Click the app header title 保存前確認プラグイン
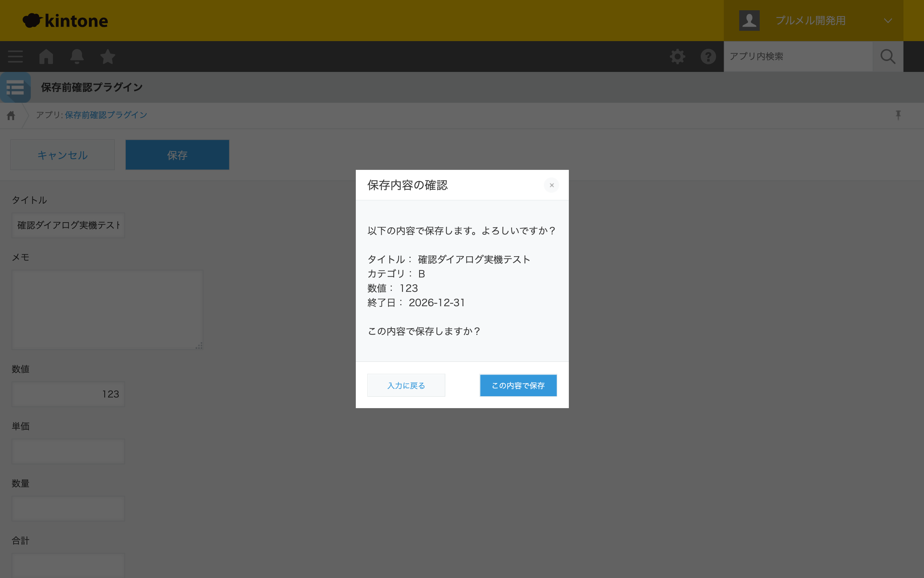The height and width of the screenshot is (578, 924). pos(92,88)
